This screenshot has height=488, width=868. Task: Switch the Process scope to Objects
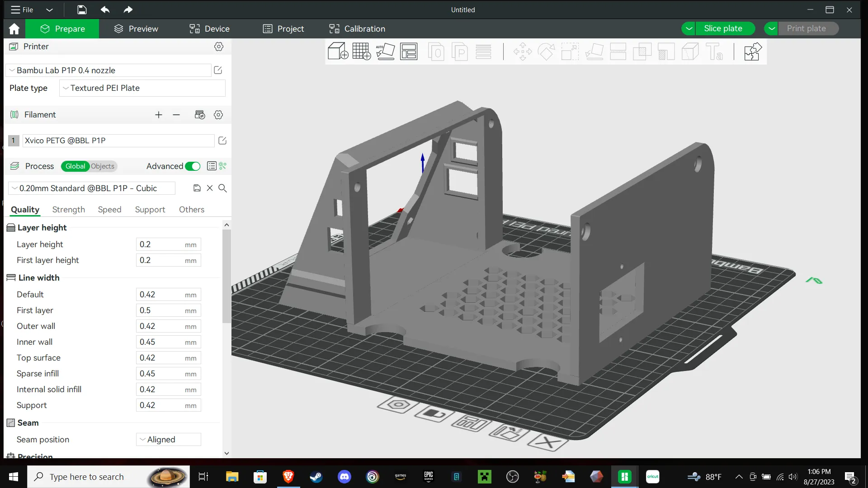[x=103, y=166]
